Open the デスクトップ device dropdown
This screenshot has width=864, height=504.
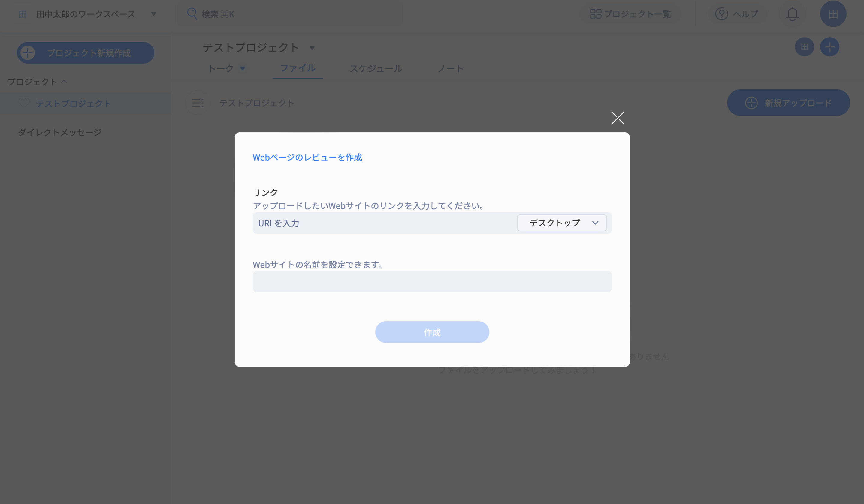pyautogui.click(x=562, y=223)
